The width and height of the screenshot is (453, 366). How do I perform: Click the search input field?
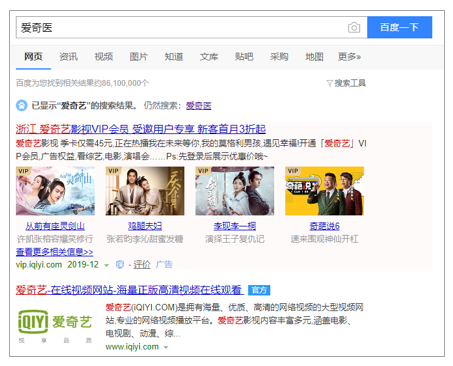pos(182,27)
